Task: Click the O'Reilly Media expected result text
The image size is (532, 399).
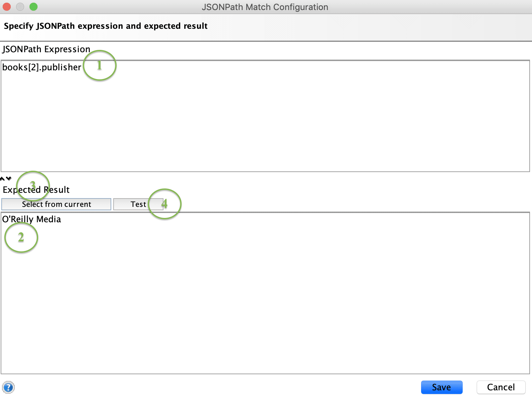Action: (x=31, y=219)
